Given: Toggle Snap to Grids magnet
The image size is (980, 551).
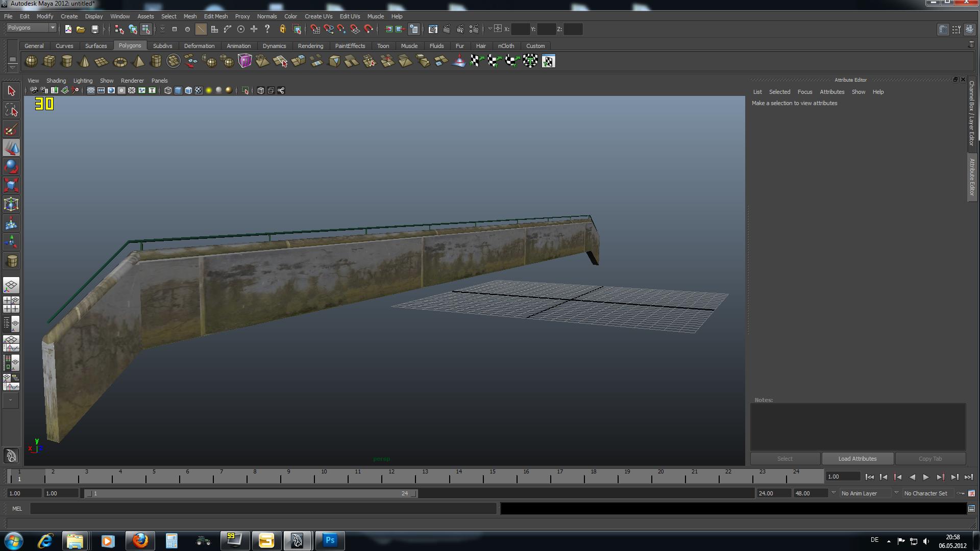Looking at the screenshot, I should pos(315,29).
